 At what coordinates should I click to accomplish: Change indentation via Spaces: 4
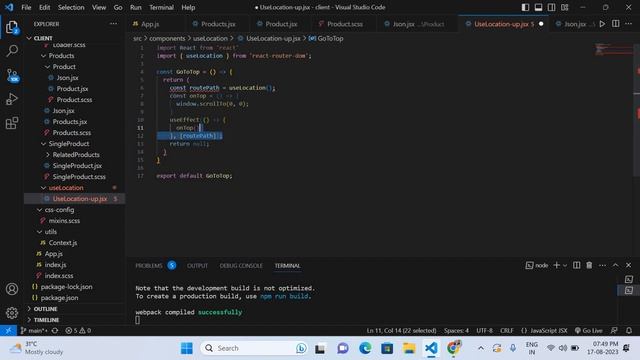pyautogui.click(x=456, y=330)
